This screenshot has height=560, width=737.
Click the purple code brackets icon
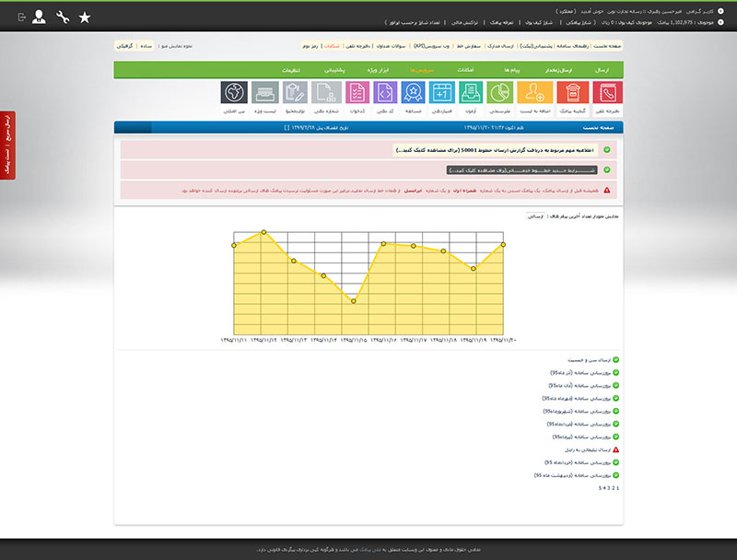click(x=385, y=93)
